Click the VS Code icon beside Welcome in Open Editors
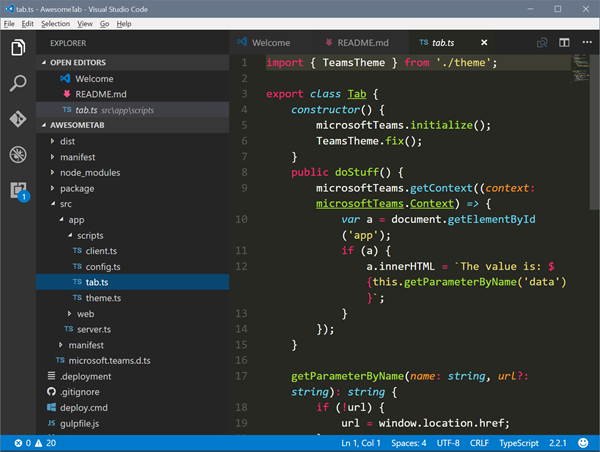 pyautogui.click(x=65, y=78)
